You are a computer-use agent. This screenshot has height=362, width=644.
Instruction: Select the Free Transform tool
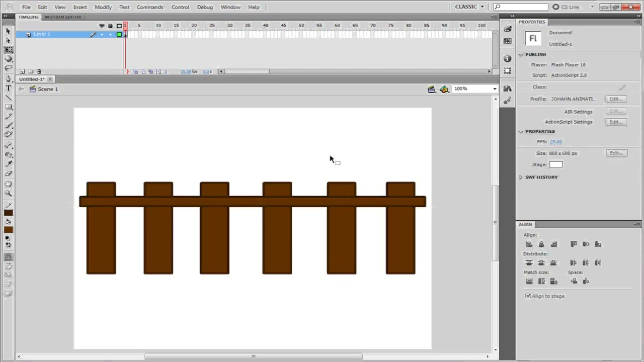pyautogui.click(x=8, y=49)
